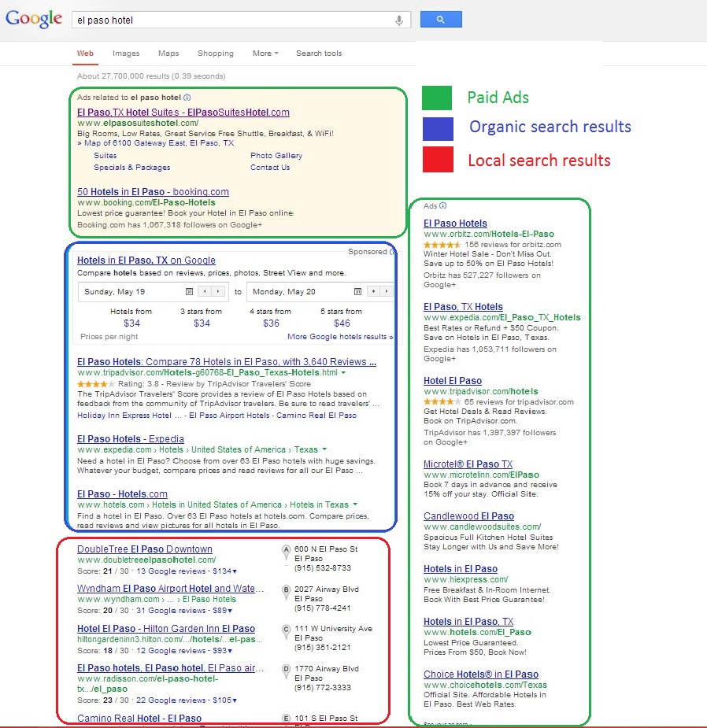This screenshot has height=728, width=707.
Task: Open info icon beside 'Ads related to el paso hotel'
Action: tap(187, 98)
